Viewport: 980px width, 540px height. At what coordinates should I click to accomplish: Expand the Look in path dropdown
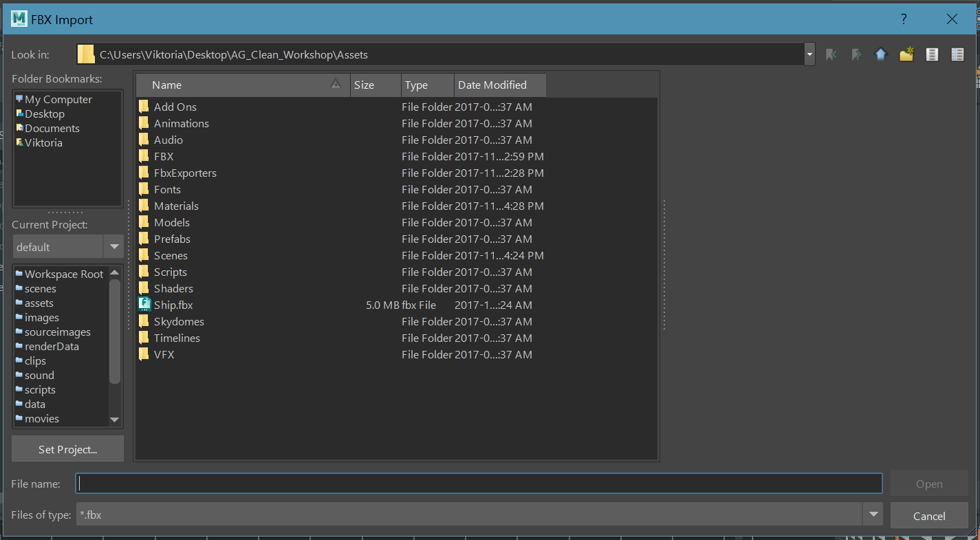809,54
